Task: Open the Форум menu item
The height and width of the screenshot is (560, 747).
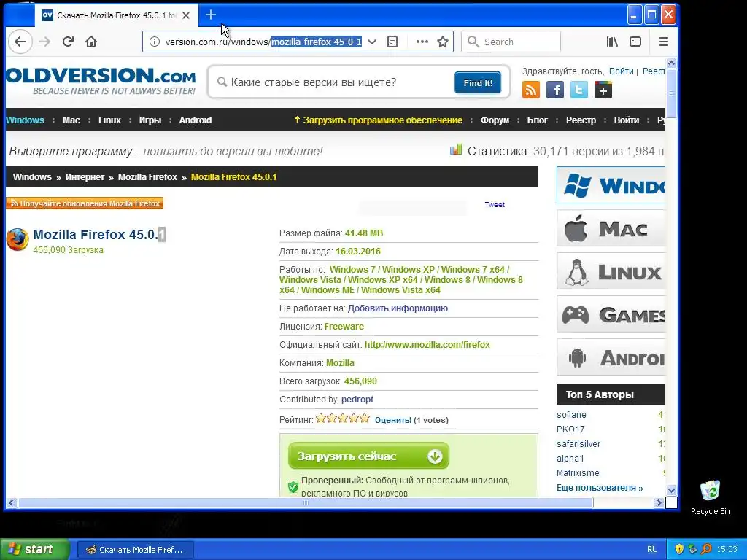Action: [x=495, y=120]
